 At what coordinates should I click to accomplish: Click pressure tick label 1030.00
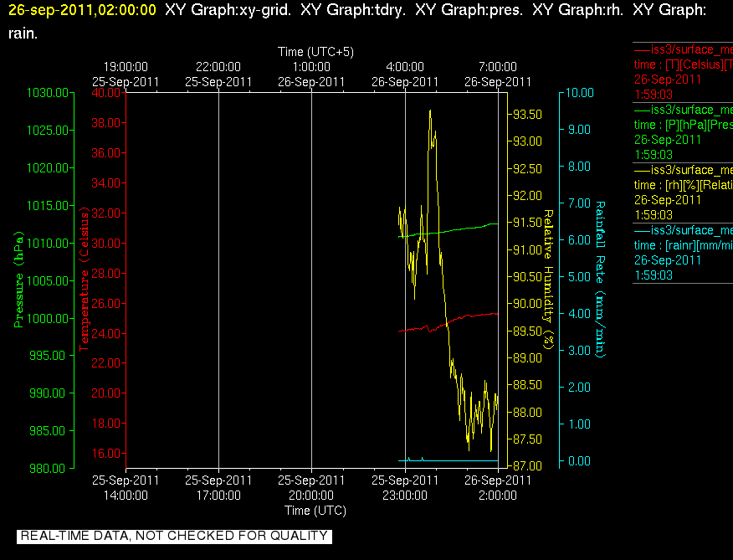click(x=48, y=93)
